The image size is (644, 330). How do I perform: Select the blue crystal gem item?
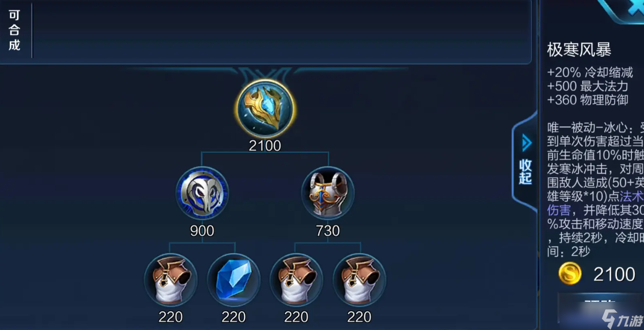coord(234,280)
